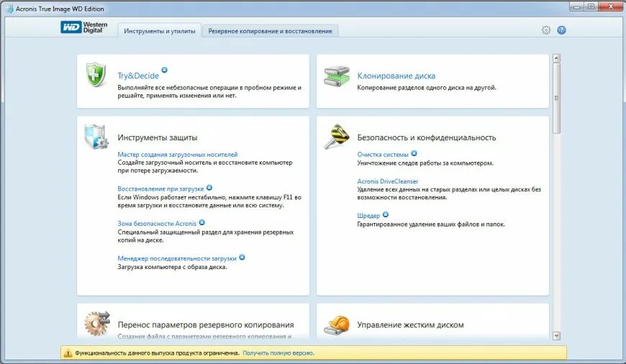
Task: Minimize the Acronis True Image window
Action: click(576, 6)
